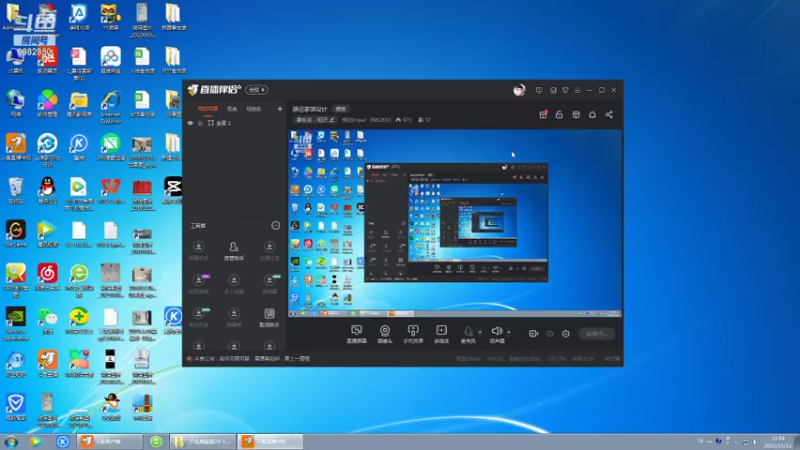Screen dimensions: 800x450
Task: Click the taskbar clock
Action: point(778,442)
